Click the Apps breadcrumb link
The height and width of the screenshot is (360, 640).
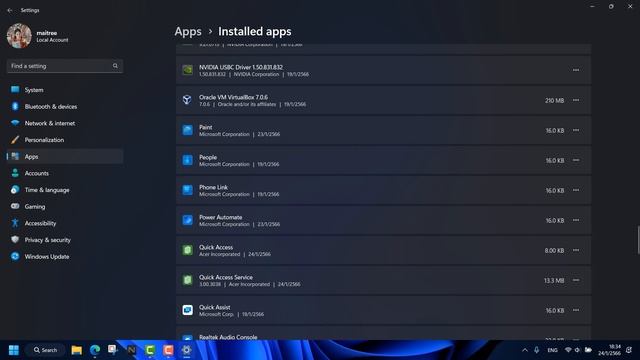[x=188, y=31]
